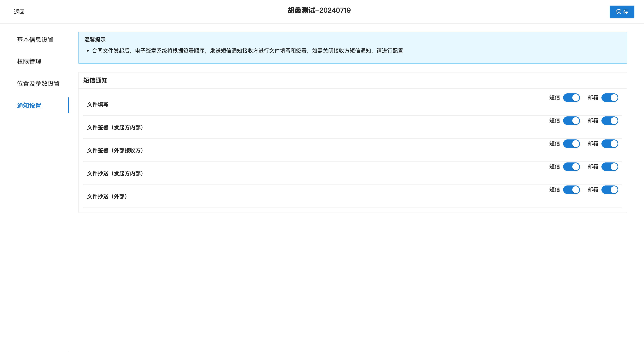Disable 邮箱 for 文件签署（发起方内部）
The image size is (644, 356).
[x=609, y=121]
